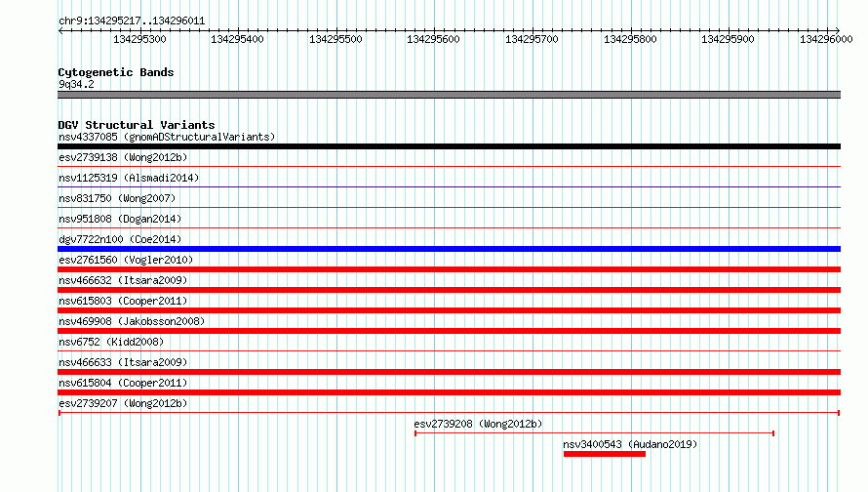Click the gray 9q34.2 cytogenetic band bar
The height and width of the screenshot is (492, 868).
coord(449,95)
